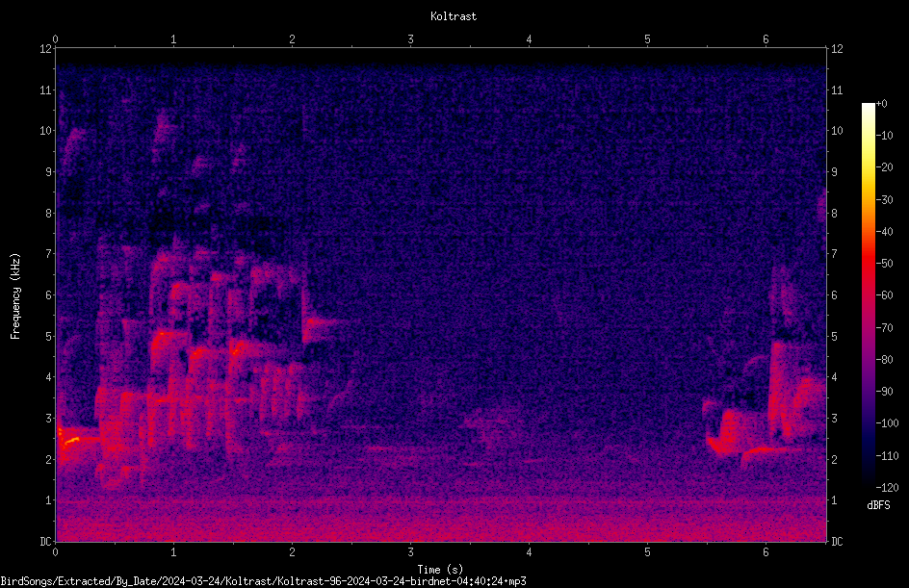Image resolution: width=909 pixels, height=588 pixels.
Task: Click the Time (s) axis label
Action: [x=440, y=570]
